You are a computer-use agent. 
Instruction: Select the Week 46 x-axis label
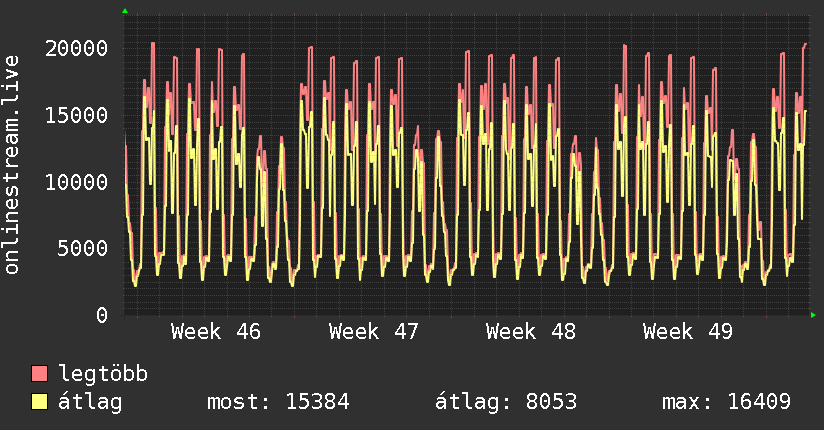(215, 332)
